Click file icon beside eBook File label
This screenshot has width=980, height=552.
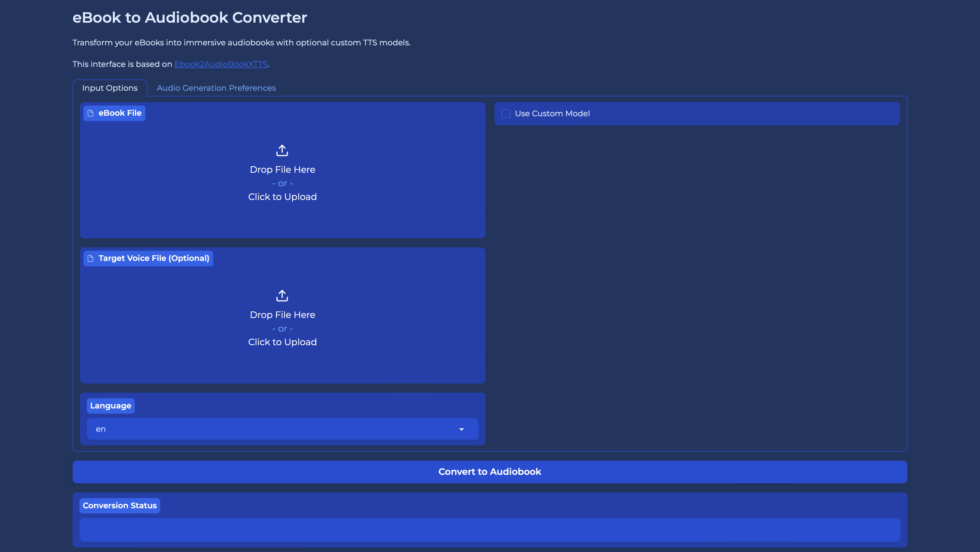[x=90, y=113]
